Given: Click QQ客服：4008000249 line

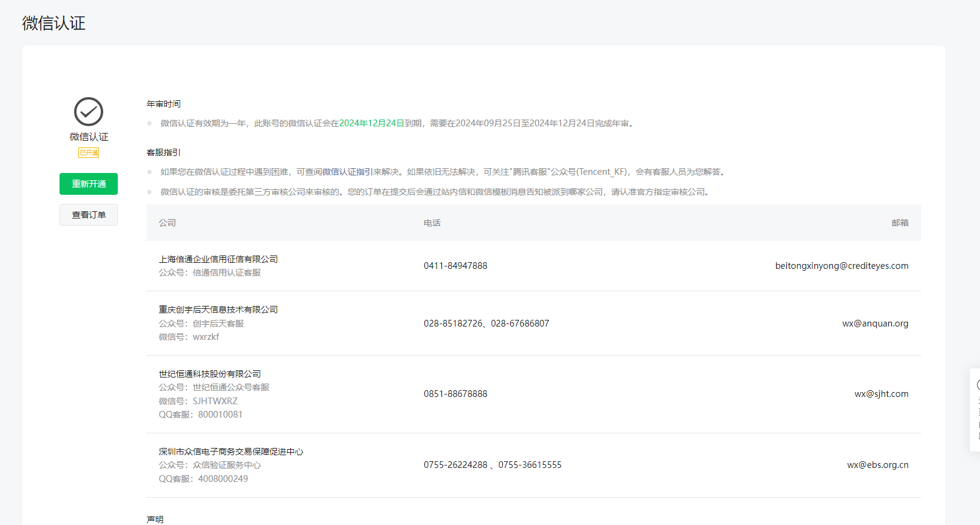Looking at the screenshot, I should (203, 479).
